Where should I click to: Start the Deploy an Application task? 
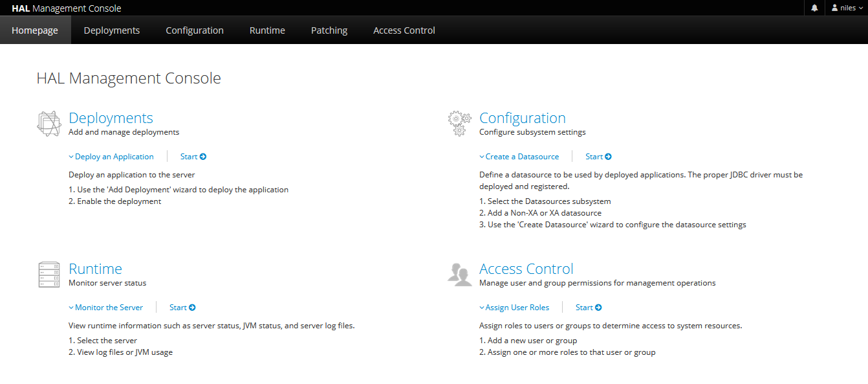(193, 157)
